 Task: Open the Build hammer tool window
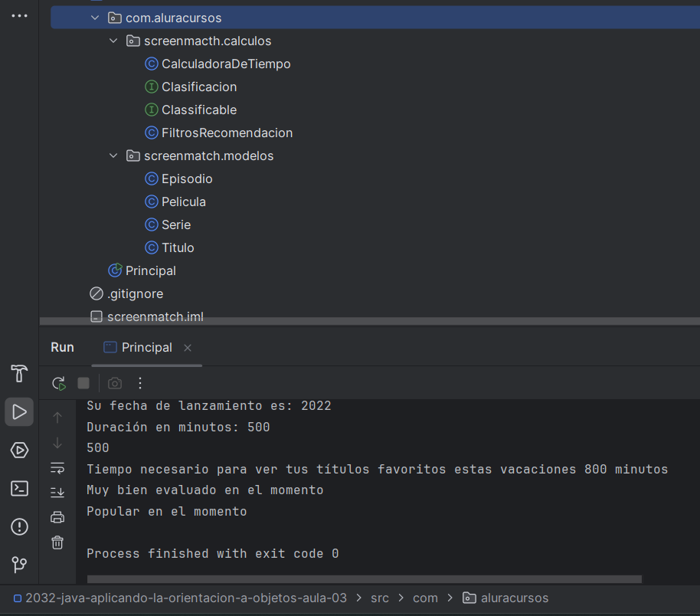coord(19,374)
